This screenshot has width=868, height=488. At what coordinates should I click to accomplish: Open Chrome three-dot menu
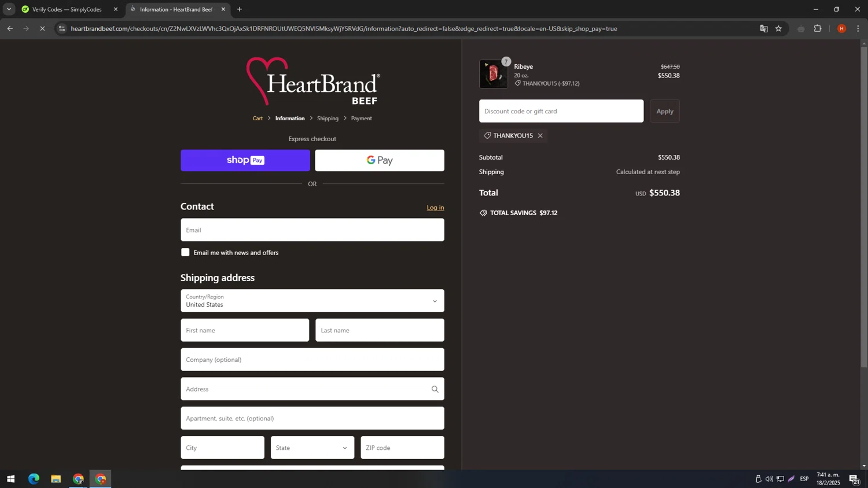tap(858, 28)
